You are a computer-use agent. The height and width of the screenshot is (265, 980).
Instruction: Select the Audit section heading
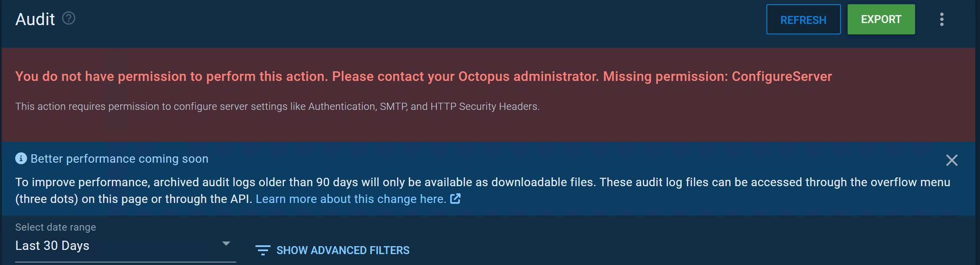tap(35, 18)
